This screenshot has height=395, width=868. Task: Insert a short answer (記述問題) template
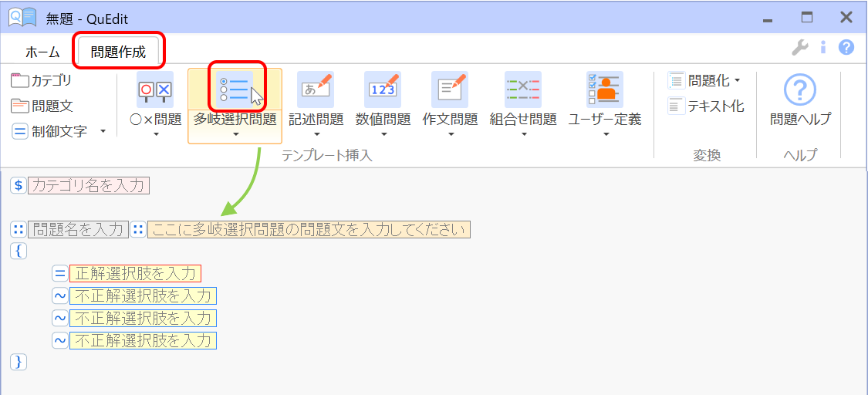pos(316,89)
